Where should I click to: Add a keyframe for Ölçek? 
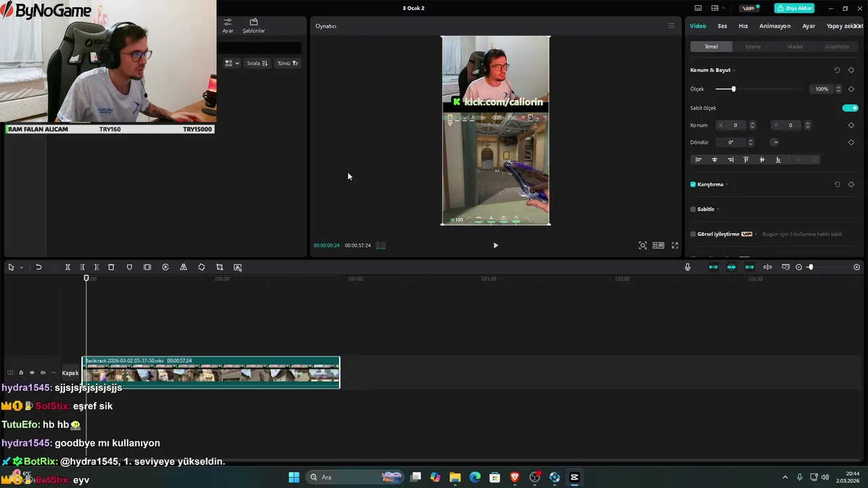851,89
